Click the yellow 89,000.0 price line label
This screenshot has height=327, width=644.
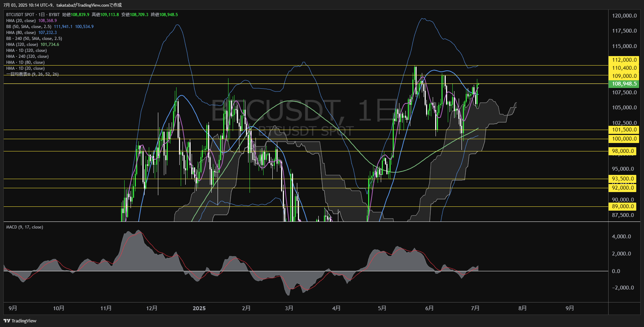pyautogui.click(x=623, y=206)
